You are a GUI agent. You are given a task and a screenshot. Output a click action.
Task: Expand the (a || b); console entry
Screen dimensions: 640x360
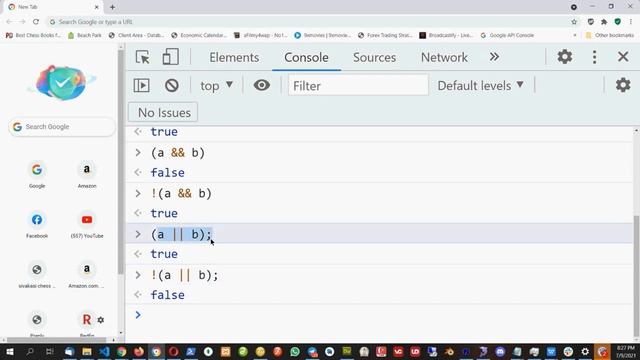tap(138, 234)
